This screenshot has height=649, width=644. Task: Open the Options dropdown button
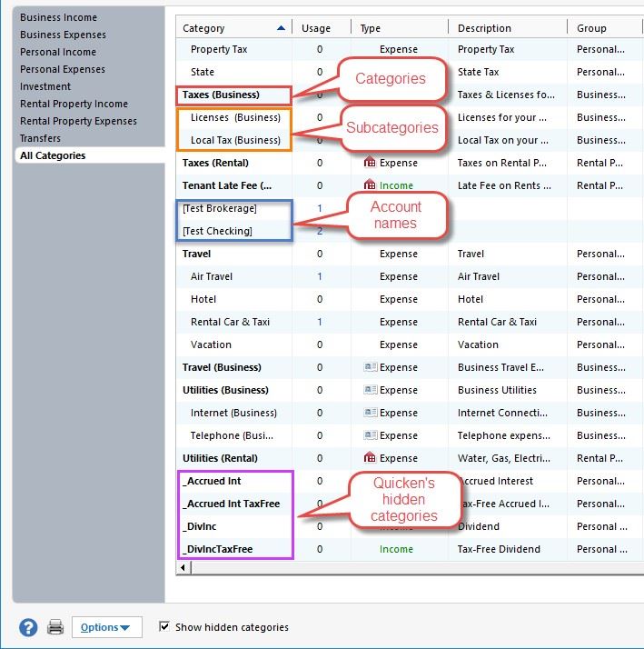[x=105, y=627]
